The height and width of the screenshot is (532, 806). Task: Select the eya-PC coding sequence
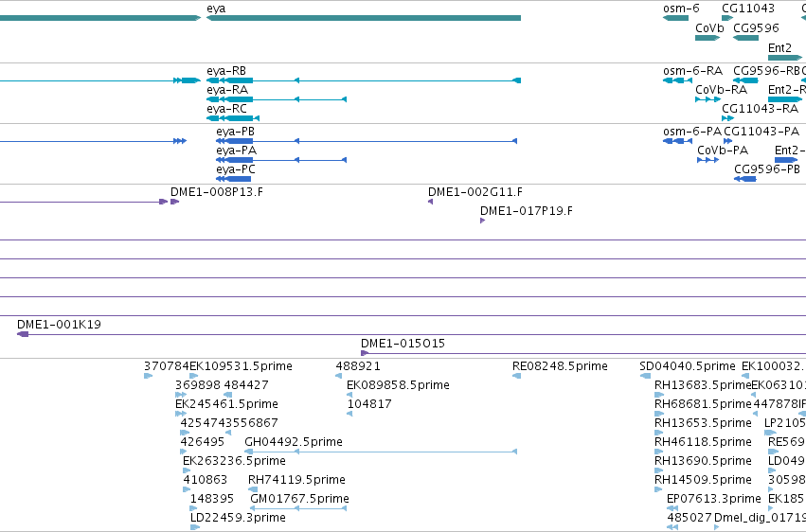[233, 179]
